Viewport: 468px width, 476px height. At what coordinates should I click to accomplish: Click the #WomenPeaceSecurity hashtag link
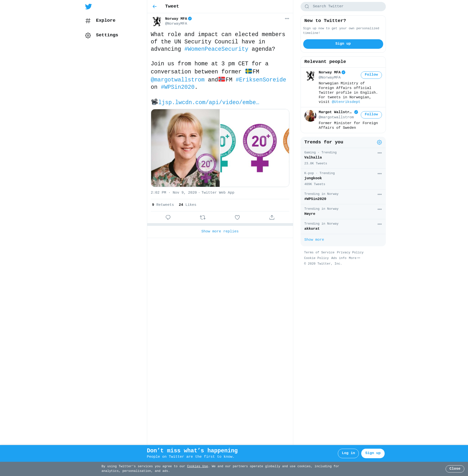coord(216,49)
